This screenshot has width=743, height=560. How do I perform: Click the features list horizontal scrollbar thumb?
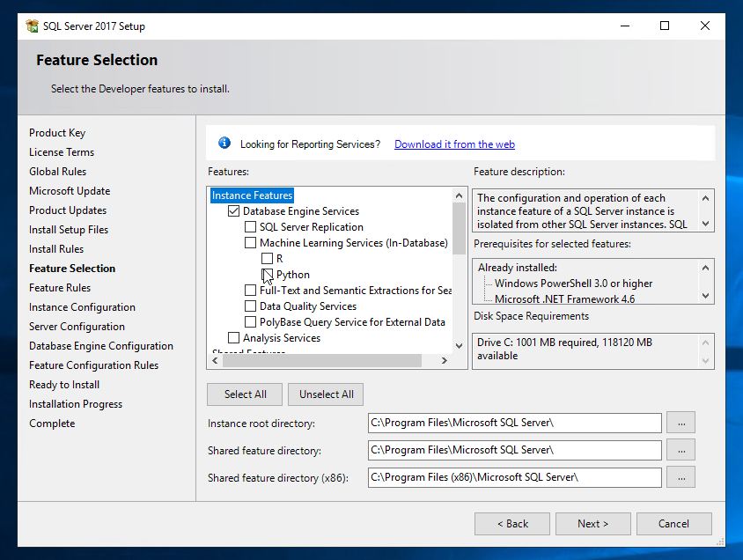tap(321, 360)
